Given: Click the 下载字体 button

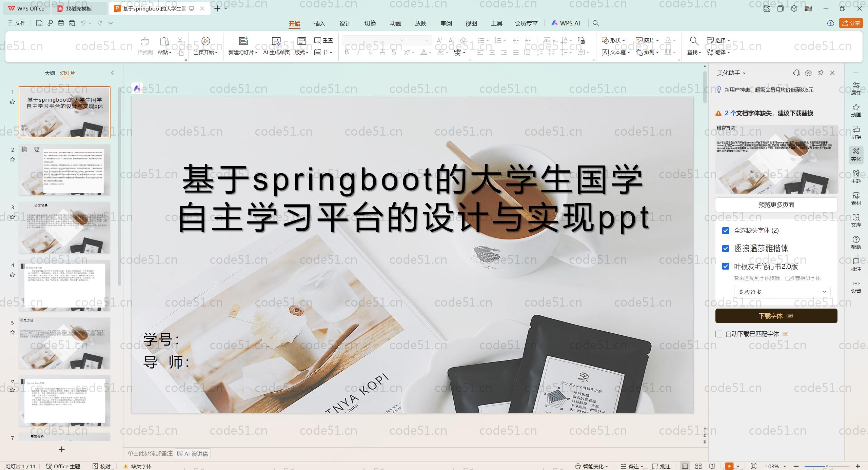Looking at the screenshot, I should click(x=776, y=316).
